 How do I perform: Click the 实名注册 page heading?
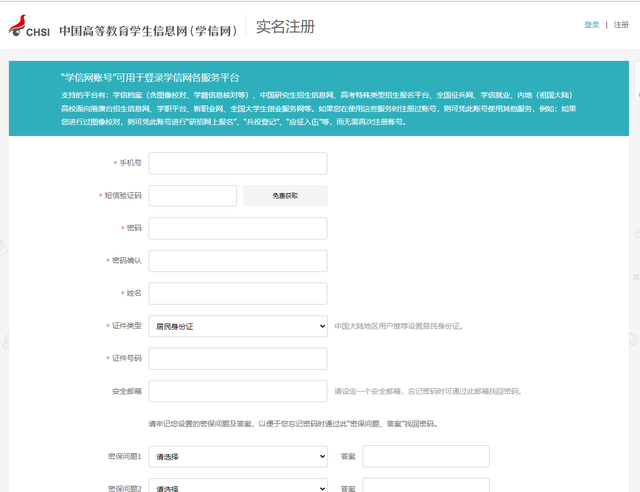coord(285,27)
